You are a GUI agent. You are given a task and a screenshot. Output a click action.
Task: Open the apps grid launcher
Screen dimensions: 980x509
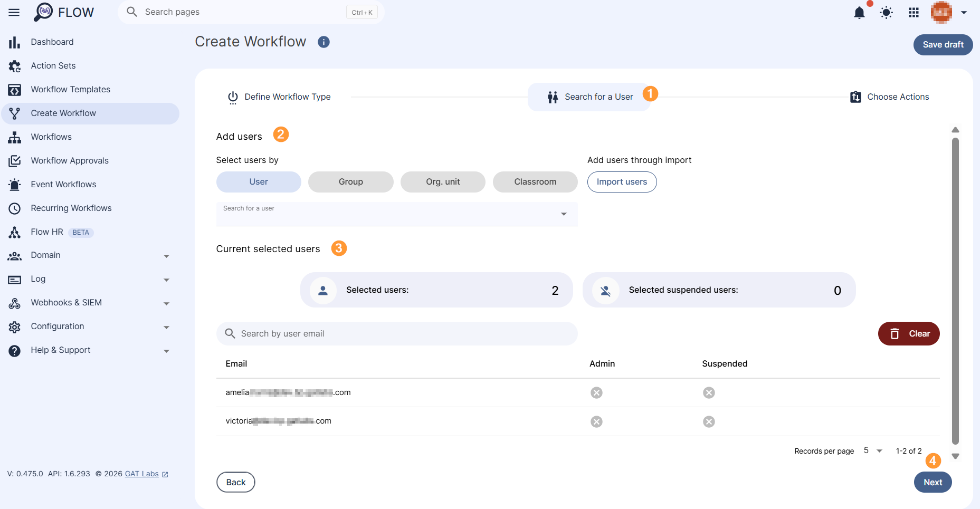(914, 13)
